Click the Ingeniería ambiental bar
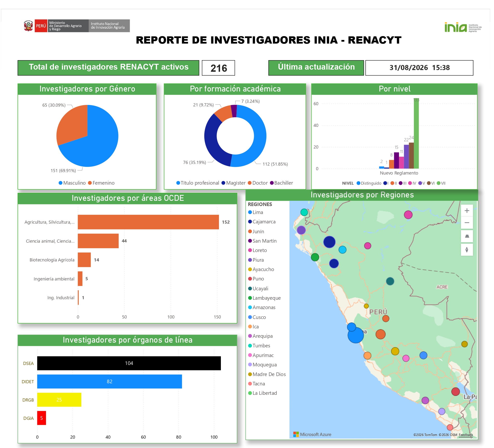 point(80,279)
